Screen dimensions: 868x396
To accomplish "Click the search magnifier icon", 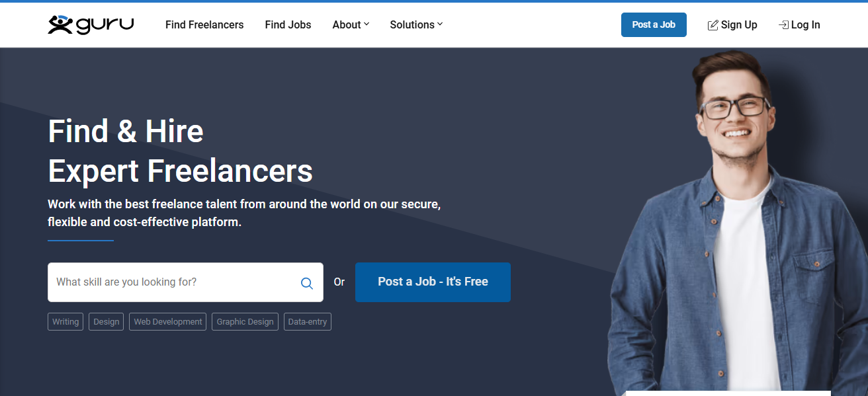I will click(x=307, y=283).
